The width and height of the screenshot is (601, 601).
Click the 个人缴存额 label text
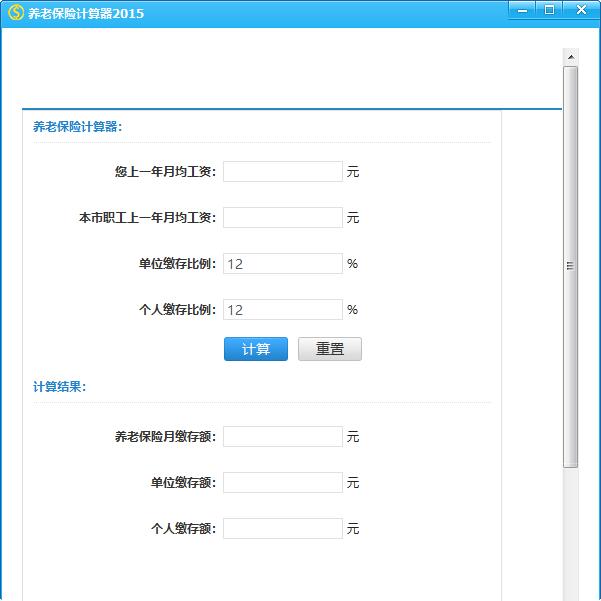pos(183,529)
